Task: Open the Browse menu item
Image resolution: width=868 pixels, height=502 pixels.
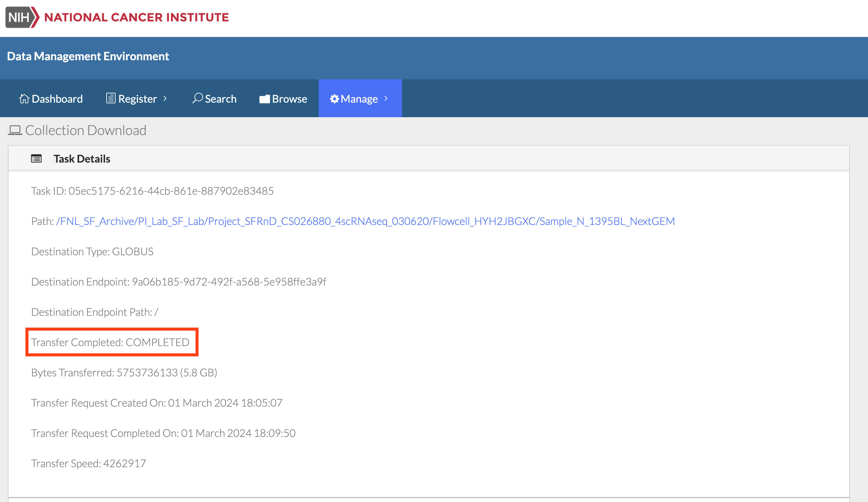Action: [289, 99]
